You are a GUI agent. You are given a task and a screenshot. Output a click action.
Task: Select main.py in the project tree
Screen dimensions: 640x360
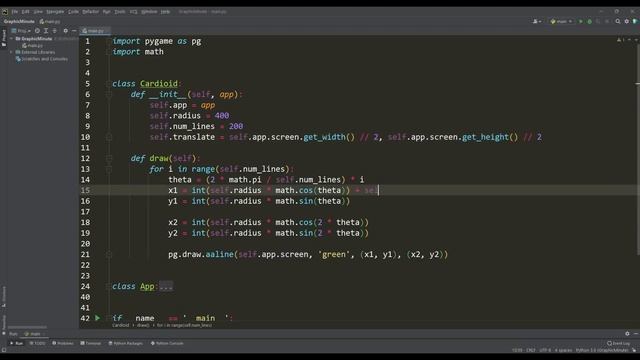32,46
